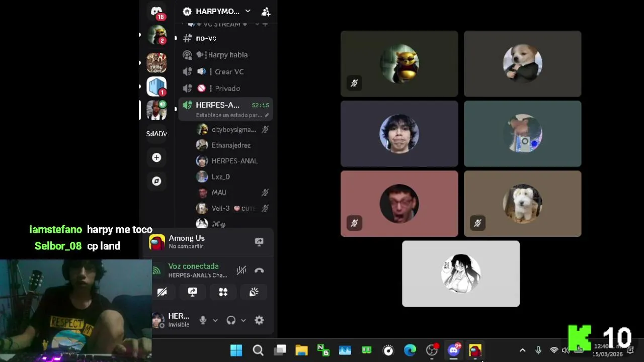Toggle camera on or off
The height and width of the screenshot is (362, 644).
[162, 292]
